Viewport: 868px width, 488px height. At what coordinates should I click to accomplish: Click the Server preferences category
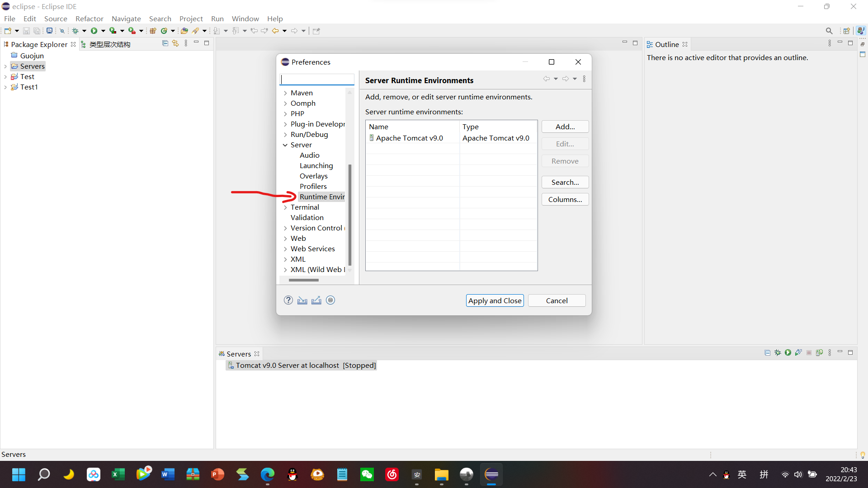point(301,144)
